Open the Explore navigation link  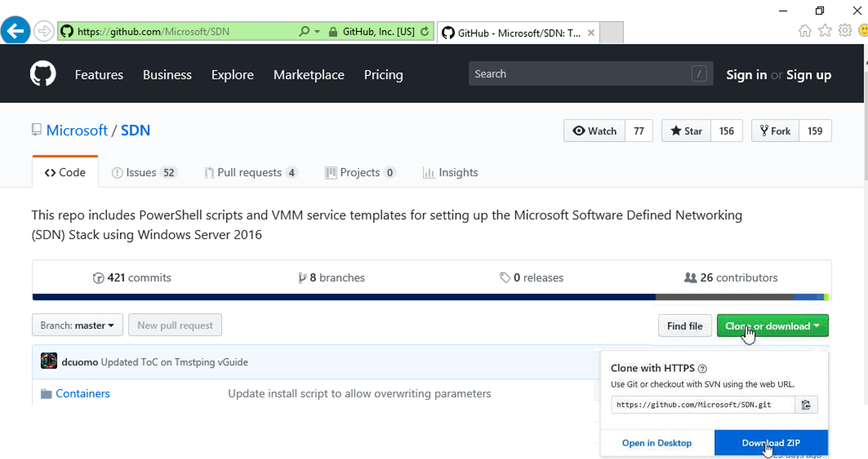point(233,75)
